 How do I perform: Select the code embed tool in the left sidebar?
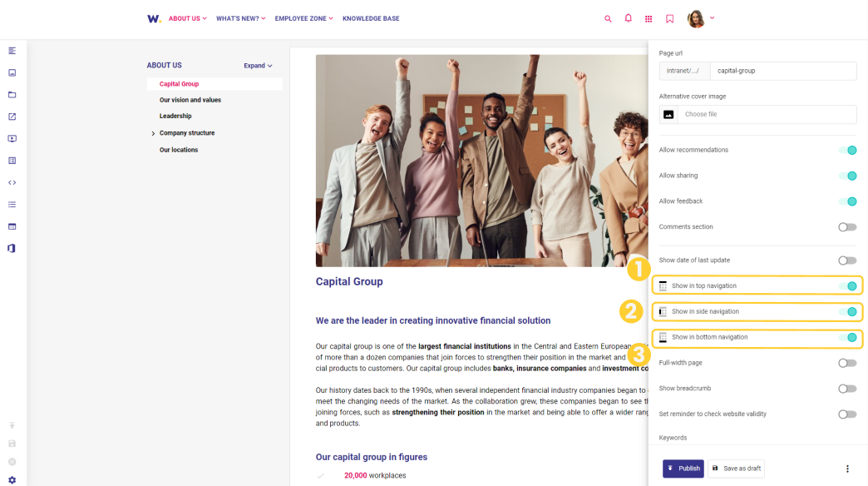pyautogui.click(x=12, y=182)
